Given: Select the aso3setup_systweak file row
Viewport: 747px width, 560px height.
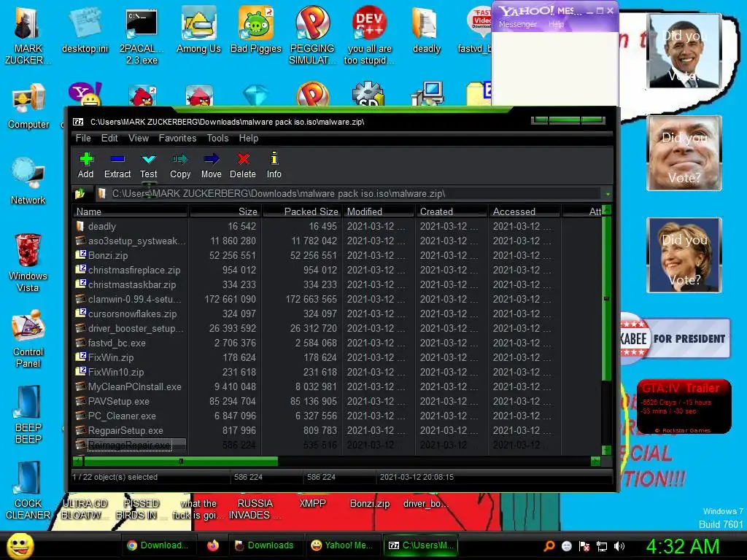Looking at the screenshot, I should [337, 241].
